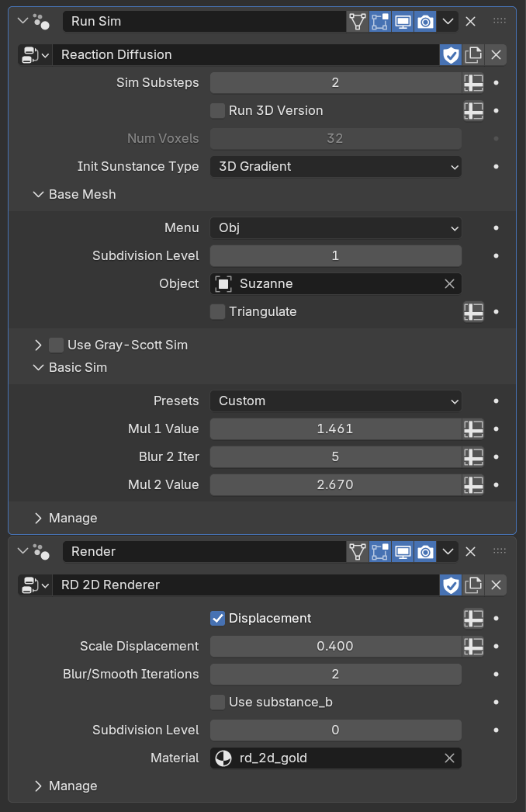The height and width of the screenshot is (812, 526).
Task: Toggle attribute input for Blur 2 Iter
Action: point(473,456)
